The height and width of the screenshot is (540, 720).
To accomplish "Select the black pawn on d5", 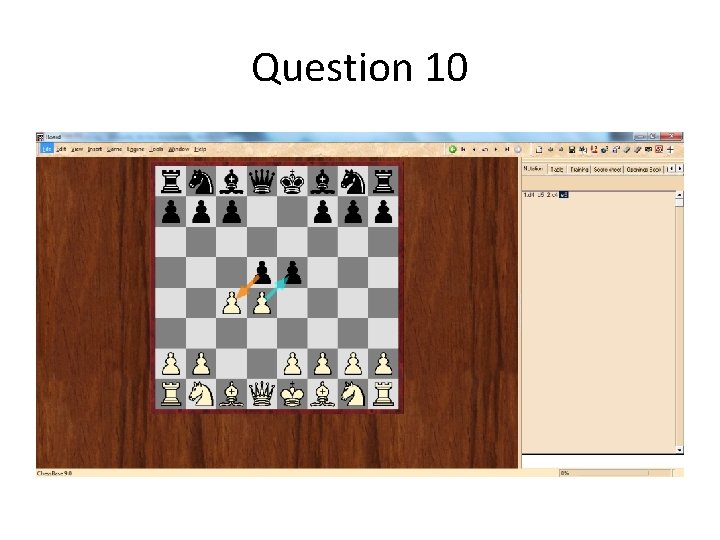I will tap(262, 272).
